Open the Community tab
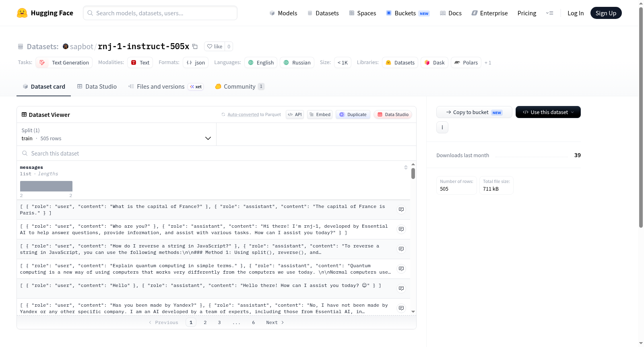Image resolution: width=644 pixels, height=347 pixels. coord(239,86)
